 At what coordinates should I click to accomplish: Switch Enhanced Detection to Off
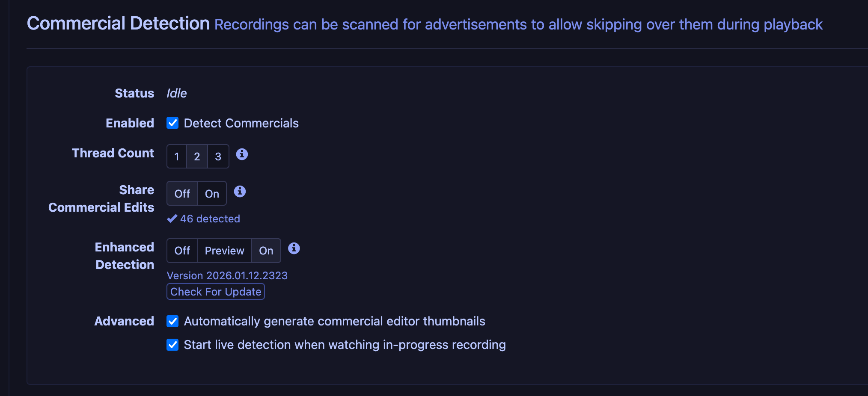tap(182, 251)
